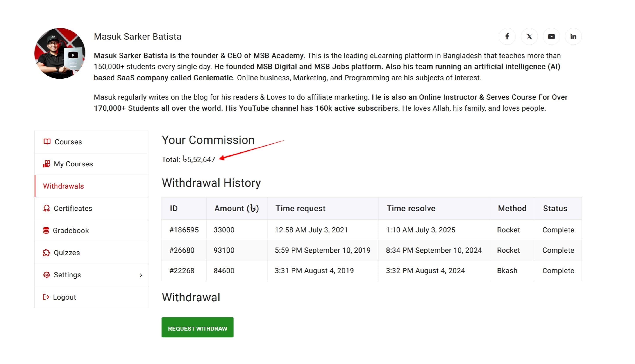Expand the Settings chevron arrow
Viewport: 635px width, 364px height.
pos(141,275)
